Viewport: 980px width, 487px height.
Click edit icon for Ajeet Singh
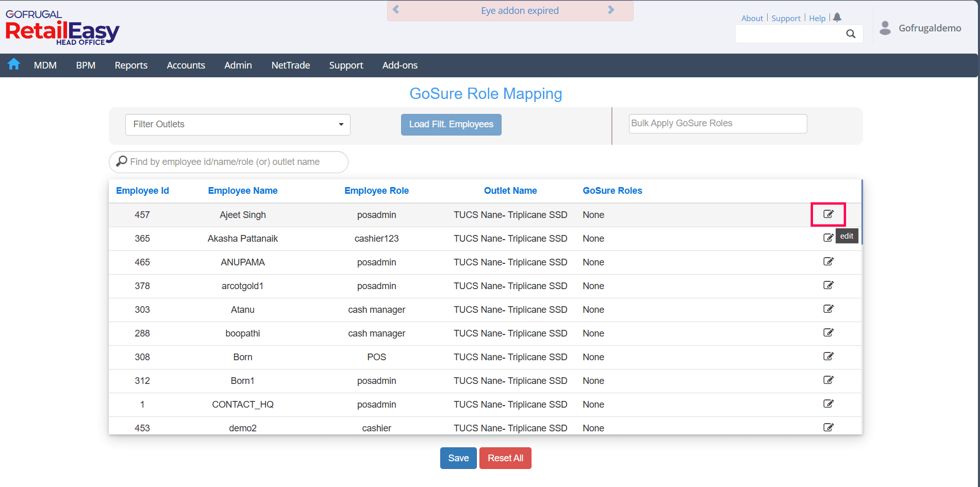(828, 214)
